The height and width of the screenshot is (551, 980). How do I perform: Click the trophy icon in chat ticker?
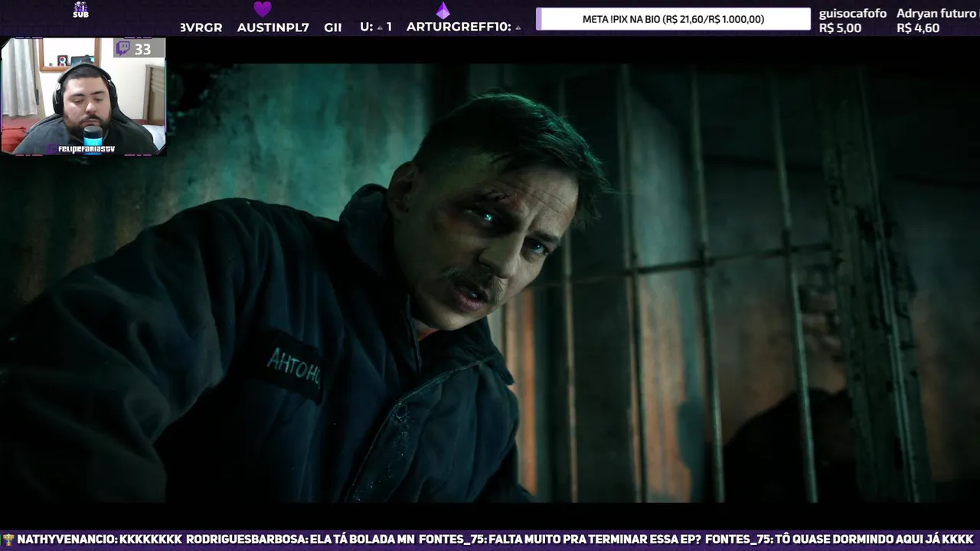click(8, 540)
